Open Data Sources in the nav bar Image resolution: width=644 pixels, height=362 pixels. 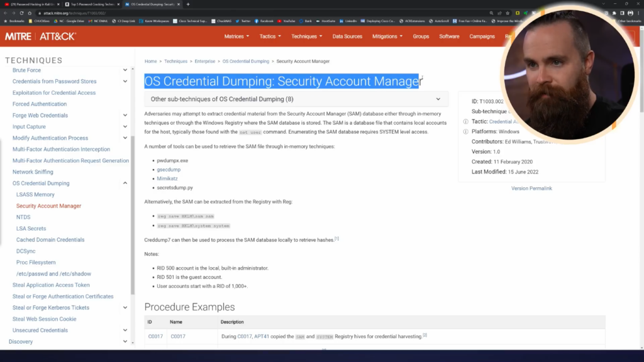(347, 36)
